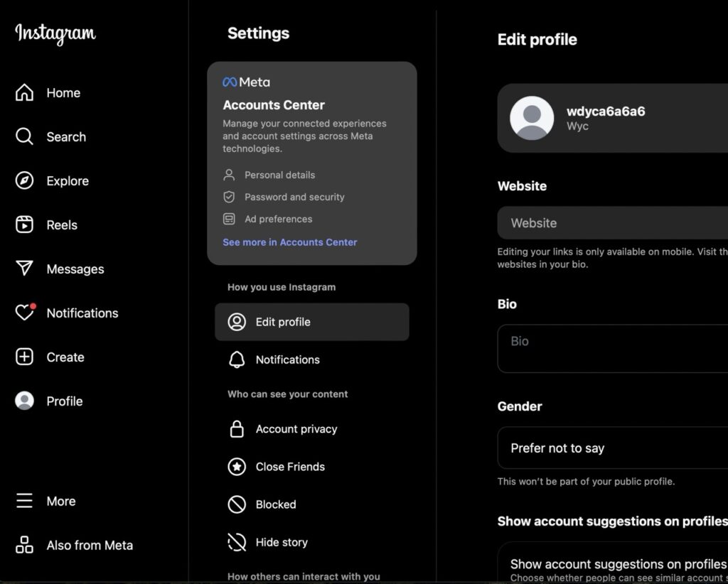Viewport: 728px width, 584px height.
Task: Select Reels in the sidebar
Action: [62, 225]
